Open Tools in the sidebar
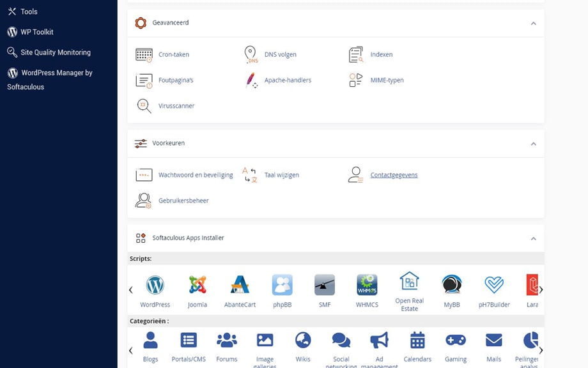Image resolution: width=588 pixels, height=368 pixels. (x=22, y=11)
